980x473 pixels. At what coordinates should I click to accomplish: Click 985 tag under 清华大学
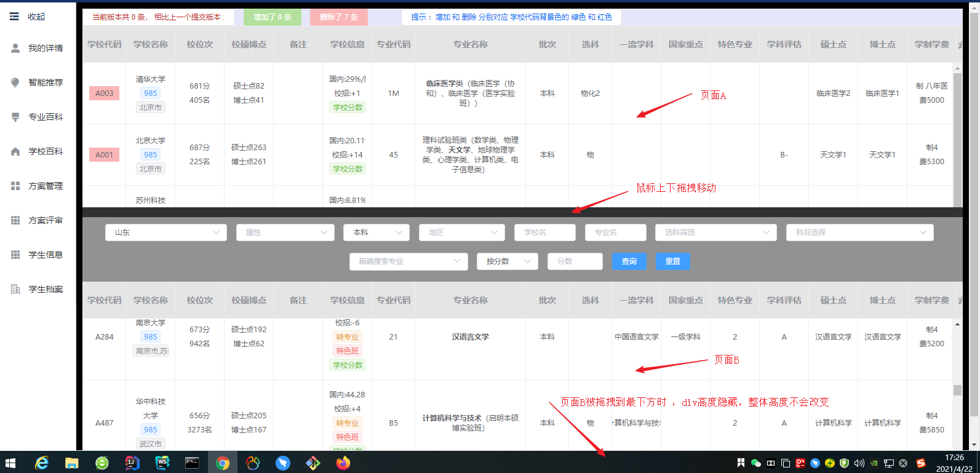pyautogui.click(x=151, y=93)
